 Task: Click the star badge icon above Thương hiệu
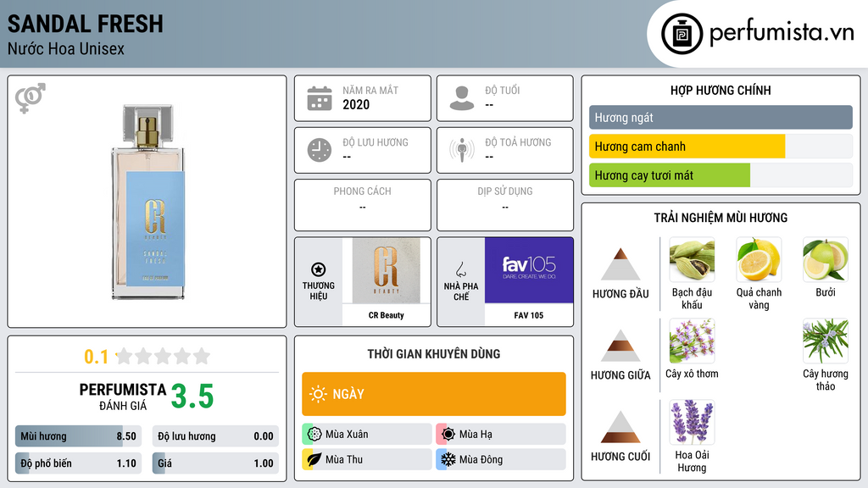point(319,269)
